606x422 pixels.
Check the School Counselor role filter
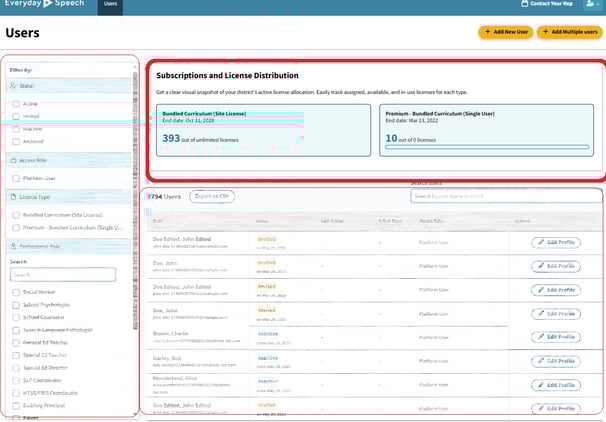tap(16, 317)
